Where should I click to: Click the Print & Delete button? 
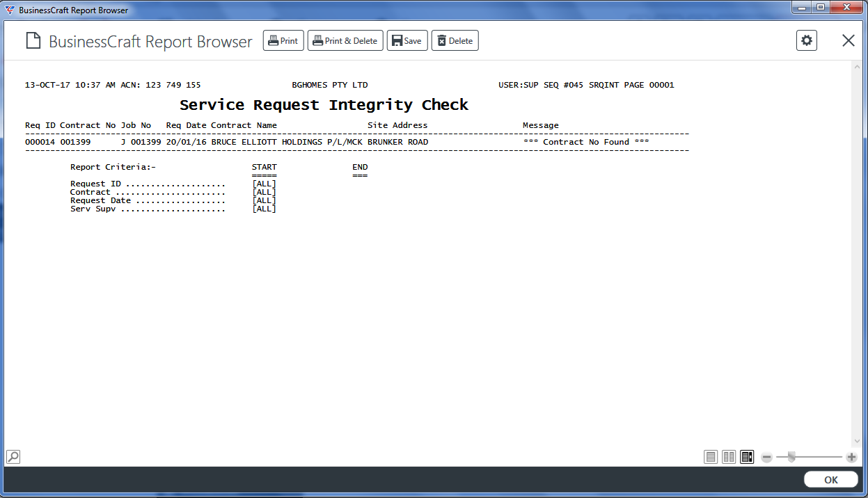(345, 40)
